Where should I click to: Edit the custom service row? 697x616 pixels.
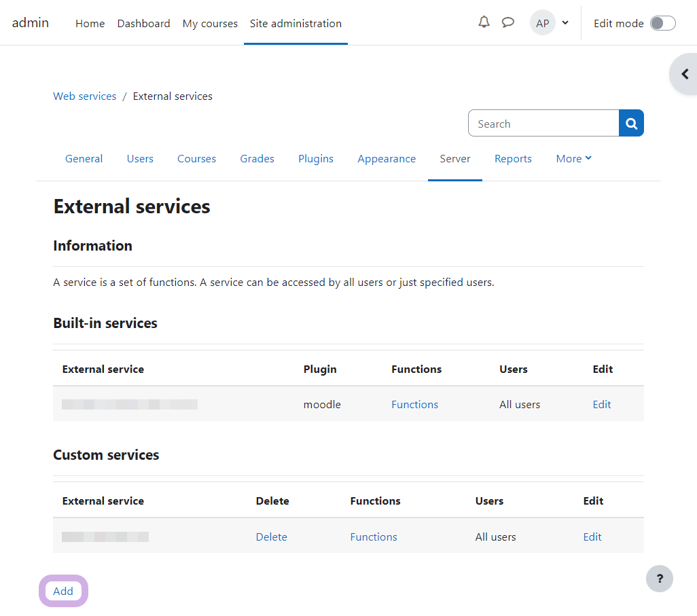tap(592, 537)
